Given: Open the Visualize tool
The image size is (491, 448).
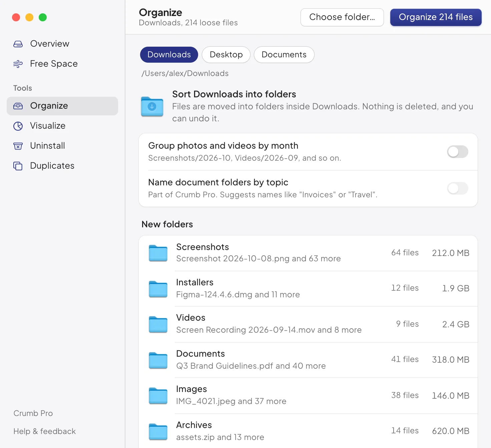Looking at the screenshot, I should tap(62, 126).
